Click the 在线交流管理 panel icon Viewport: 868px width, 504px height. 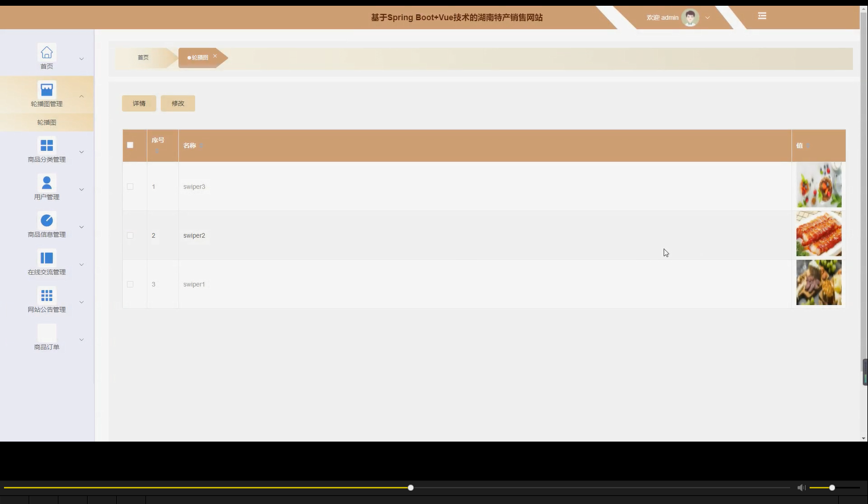[x=47, y=258]
